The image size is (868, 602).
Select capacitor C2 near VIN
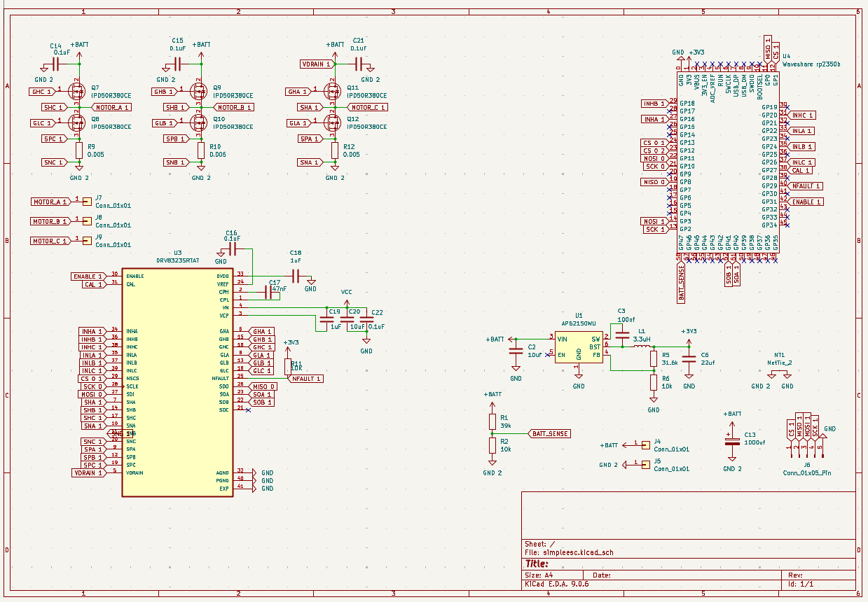click(516, 350)
